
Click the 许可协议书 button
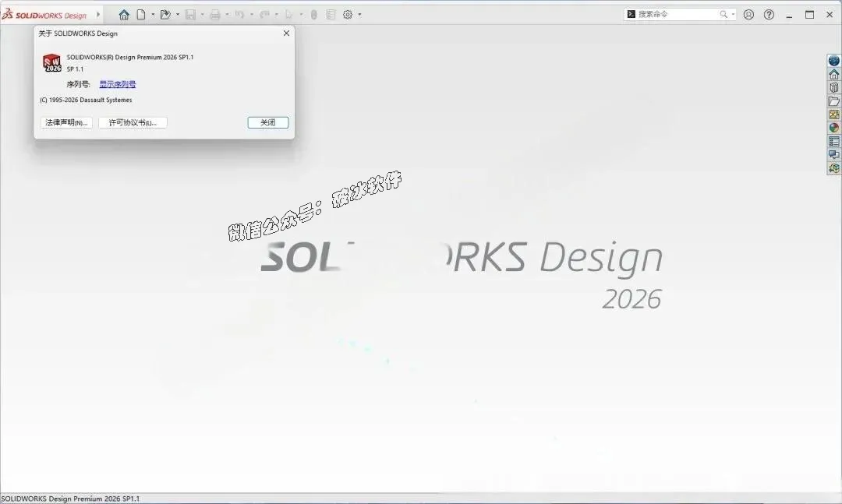pos(133,122)
